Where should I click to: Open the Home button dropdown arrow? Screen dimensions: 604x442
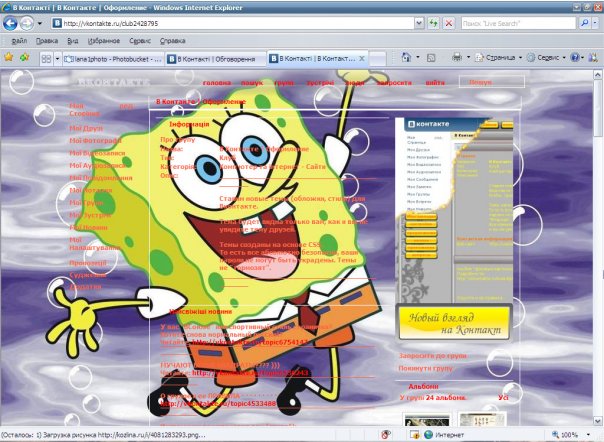click(418, 58)
